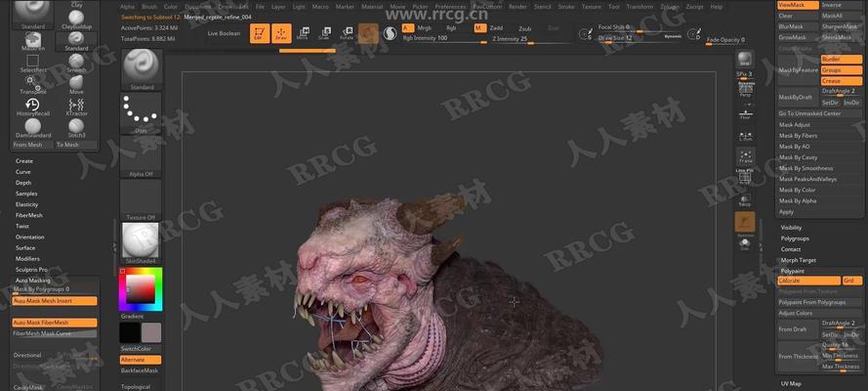Open the Material menu
The width and height of the screenshot is (868, 391).
[372, 7]
